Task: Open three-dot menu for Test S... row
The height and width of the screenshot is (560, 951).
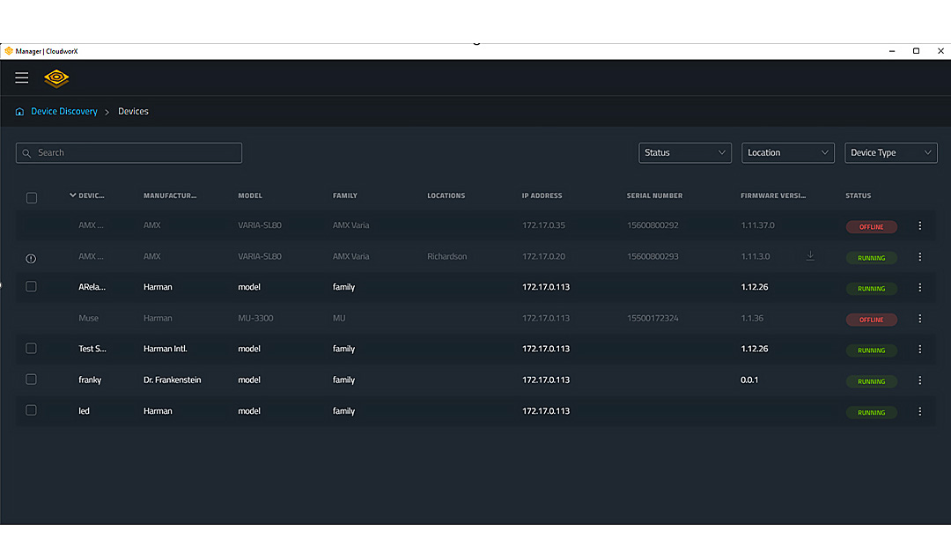Action: 920,350
